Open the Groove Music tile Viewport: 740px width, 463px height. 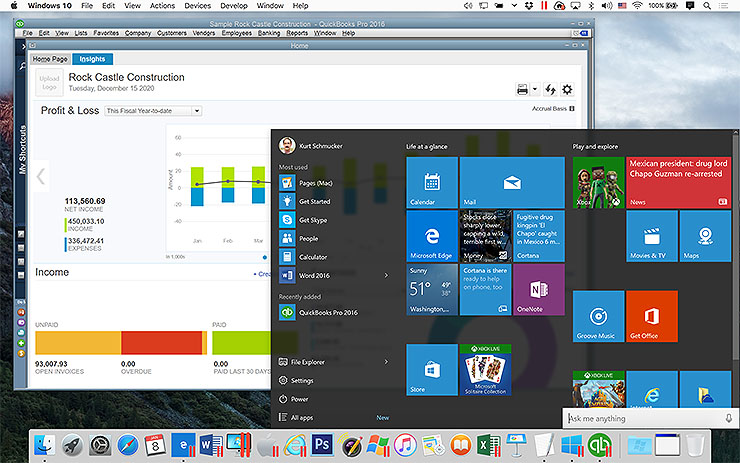click(x=598, y=316)
